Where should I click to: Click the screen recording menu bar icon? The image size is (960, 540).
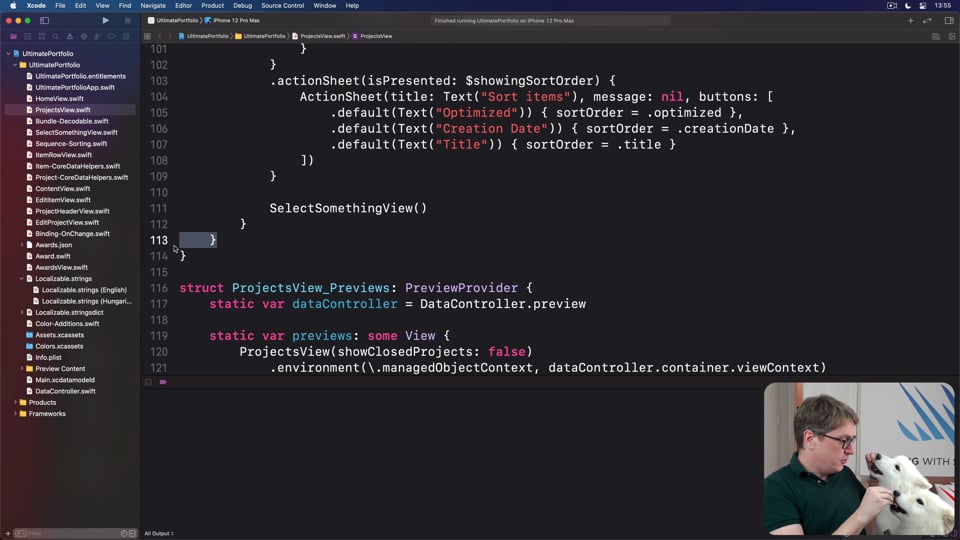click(892, 6)
